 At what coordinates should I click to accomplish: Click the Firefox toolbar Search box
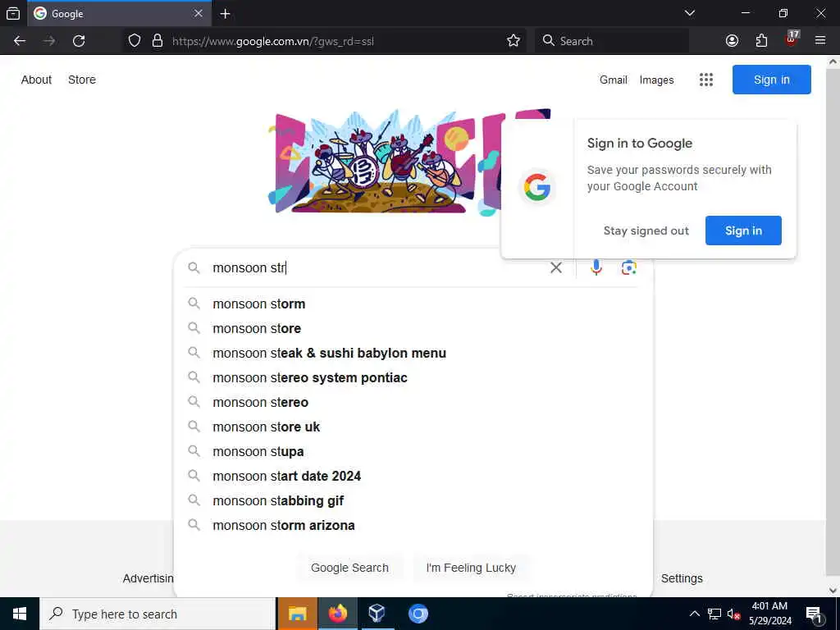pos(611,41)
